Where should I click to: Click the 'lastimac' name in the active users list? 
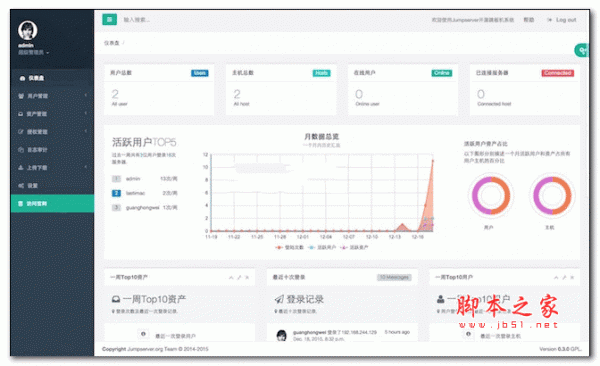(135, 193)
